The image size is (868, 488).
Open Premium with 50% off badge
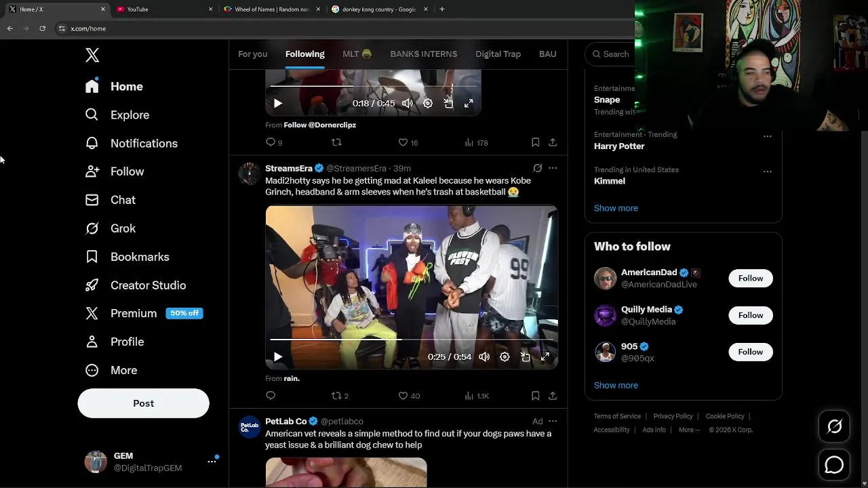pos(144,313)
